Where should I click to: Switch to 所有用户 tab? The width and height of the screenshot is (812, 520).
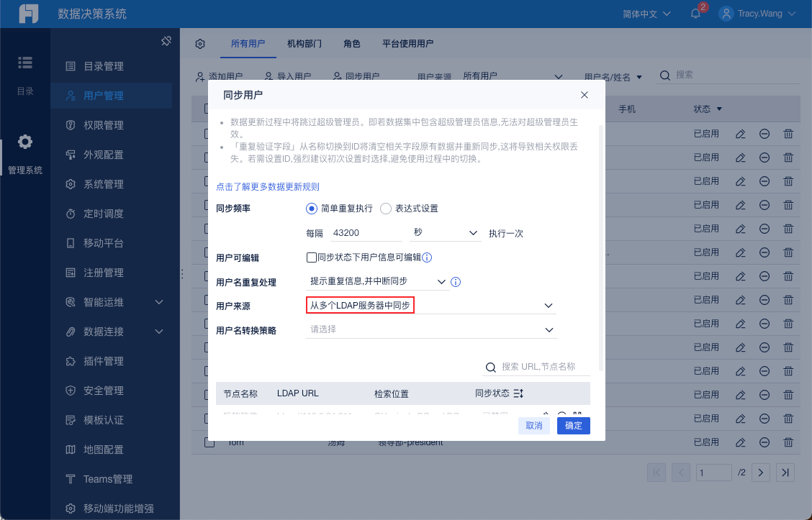[x=248, y=44]
